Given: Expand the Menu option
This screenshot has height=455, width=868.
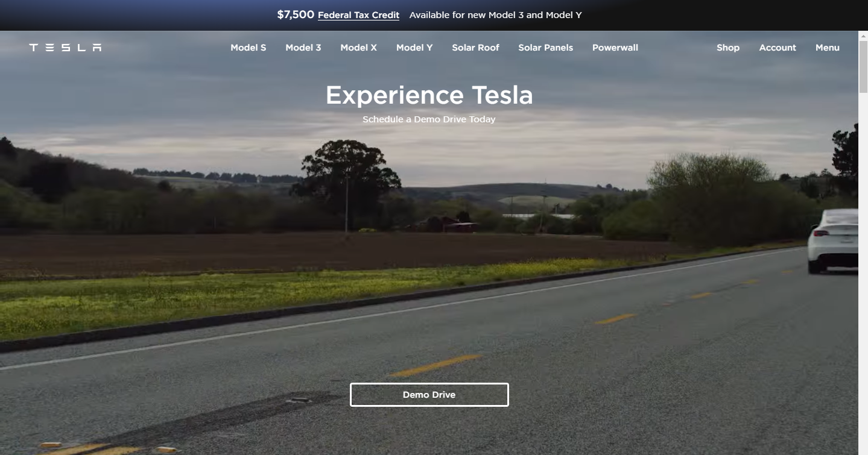Looking at the screenshot, I should [827, 48].
